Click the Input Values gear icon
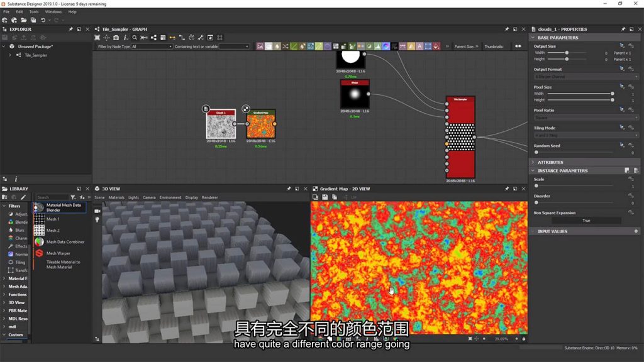 click(x=636, y=231)
